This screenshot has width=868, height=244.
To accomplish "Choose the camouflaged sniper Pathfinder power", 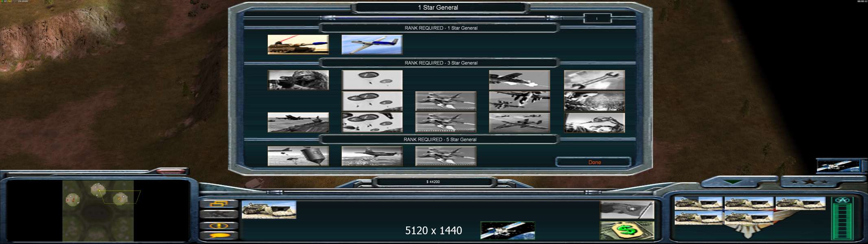I will coord(298,80).
